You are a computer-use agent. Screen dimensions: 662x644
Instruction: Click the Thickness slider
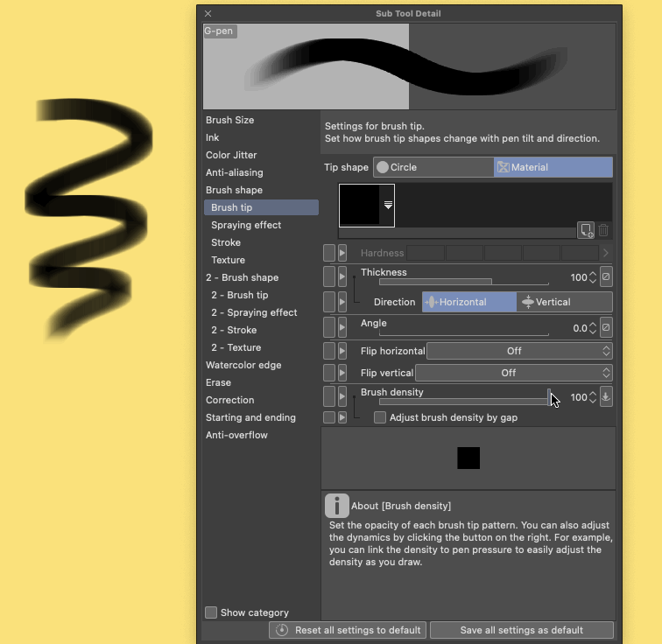pyautogui.click(x=464, y=281)
